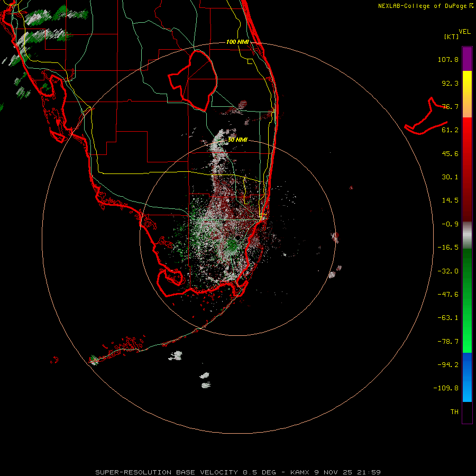This screenshot has height=476, width=476.
Task: Click the TH label on the legend
Action: tap(454, 412)
